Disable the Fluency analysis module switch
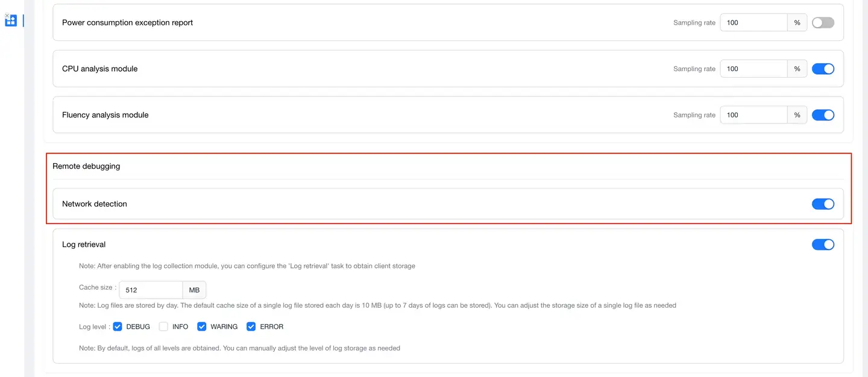The image size is (868, 377). pos(823,115)
